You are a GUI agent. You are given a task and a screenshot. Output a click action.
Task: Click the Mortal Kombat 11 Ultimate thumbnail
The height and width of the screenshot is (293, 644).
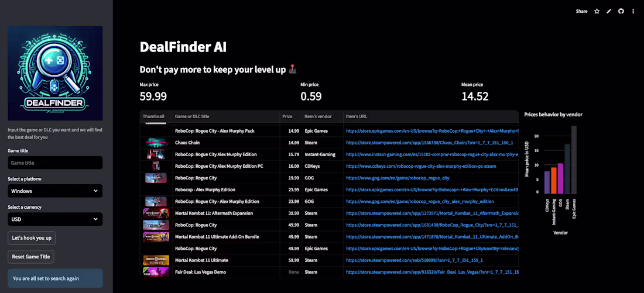click(156, 260)
